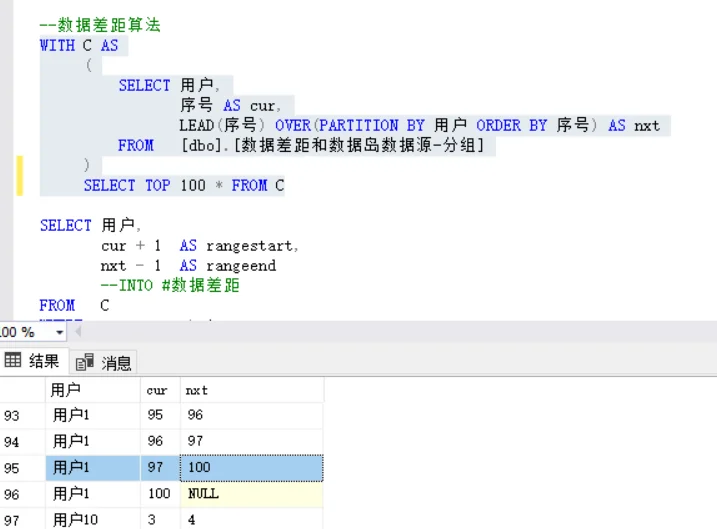This screenshot has height=529, width=717.
Task: Click the PARTITION BY keyword
Action: [x=372, y=125]
